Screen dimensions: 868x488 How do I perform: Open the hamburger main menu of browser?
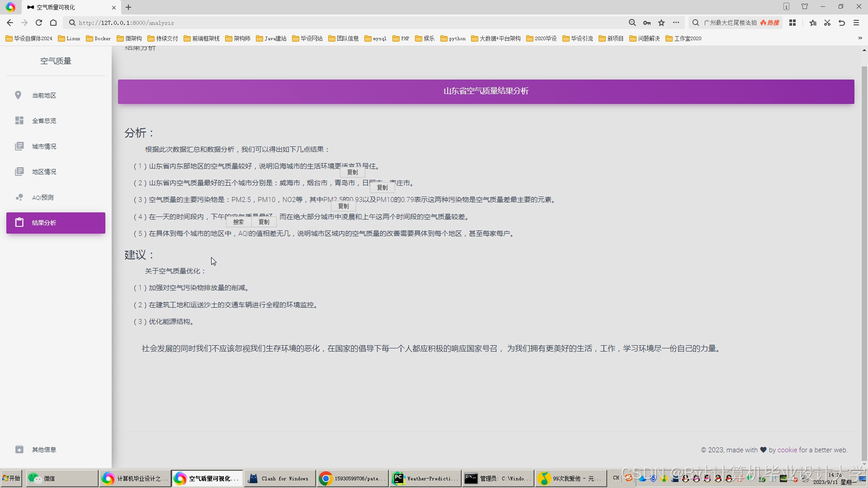(x=856, y=23)
